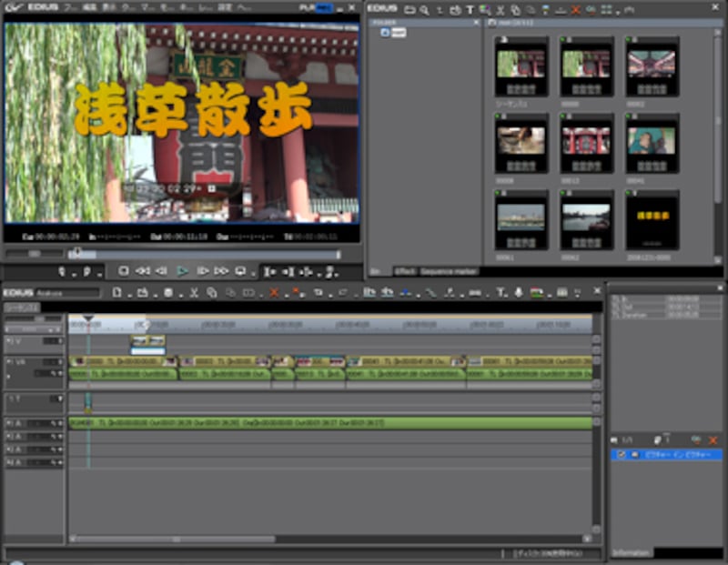This screenshot has width=728, height=565.
Task: Select the orange title clip thumbnail in the bin
Action: [x=651, y=219]
